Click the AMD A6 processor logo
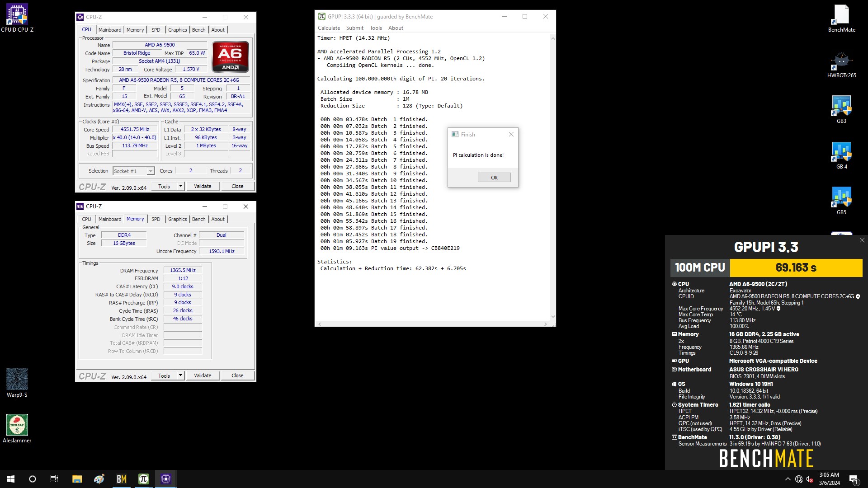 231,57
